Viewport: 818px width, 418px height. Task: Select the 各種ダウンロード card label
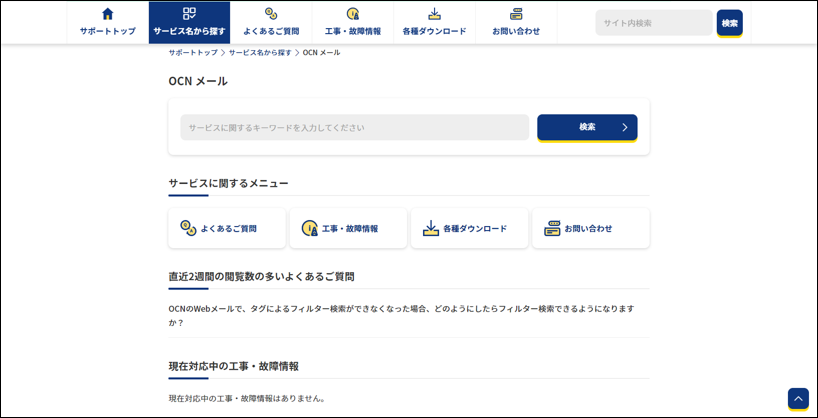click(x=475, y=228)
